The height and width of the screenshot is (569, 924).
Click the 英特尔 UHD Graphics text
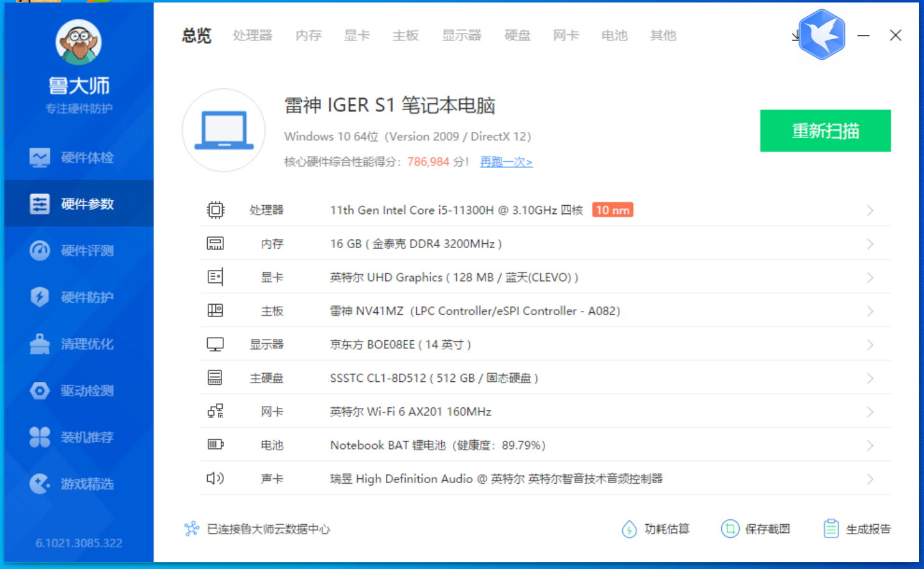454,277
